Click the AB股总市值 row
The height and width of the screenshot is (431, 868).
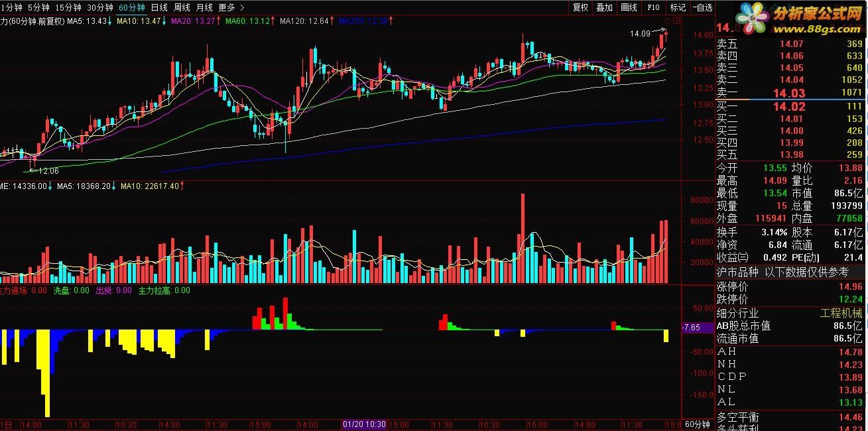(x=790, y=326)
